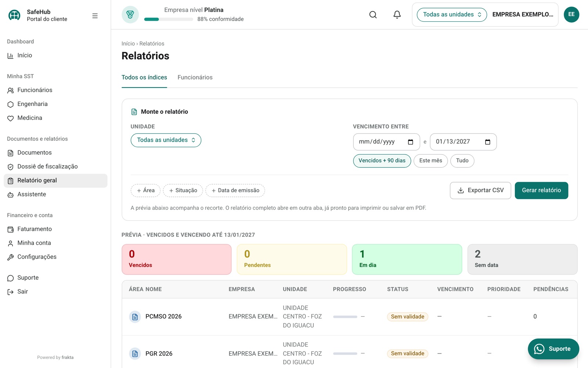Click Gerar relatório button

pos(541,191)
